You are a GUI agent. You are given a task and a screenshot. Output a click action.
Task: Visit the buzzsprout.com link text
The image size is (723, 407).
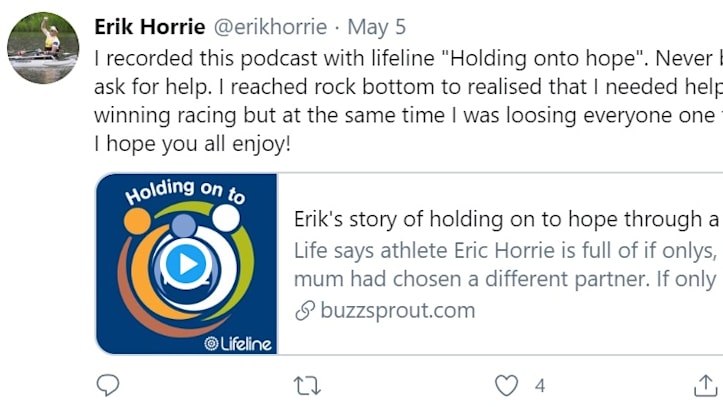pos(397,310)
